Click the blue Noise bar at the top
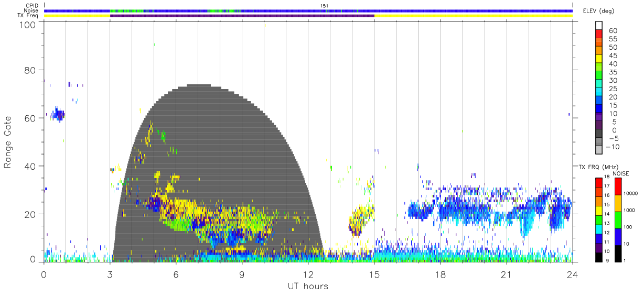The width and height of the screenshot is (644, 297). tap(308, 10)
